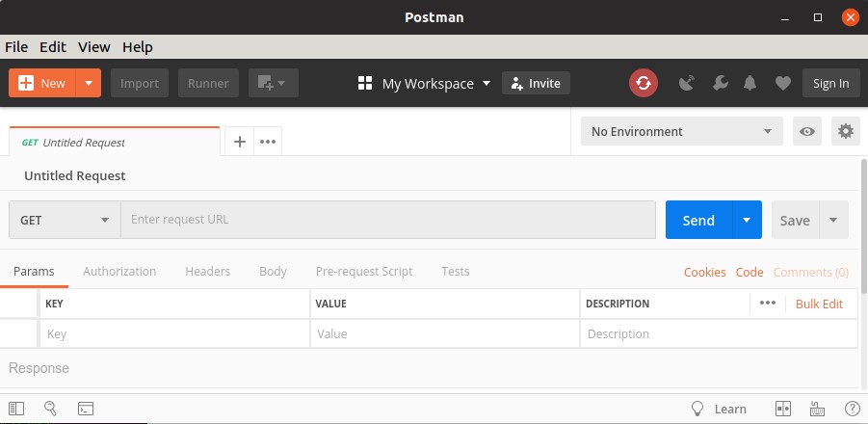Open the Postman Console icon
868x424 pixels.
85,409
